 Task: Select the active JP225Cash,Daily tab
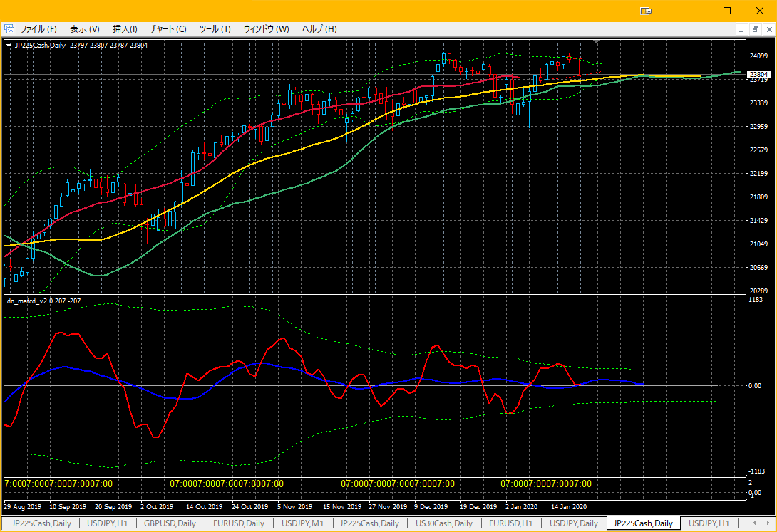point(643,523)
